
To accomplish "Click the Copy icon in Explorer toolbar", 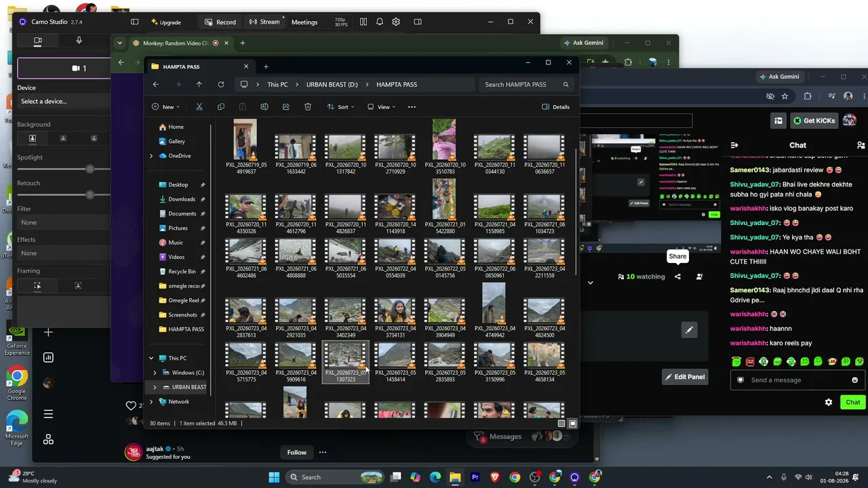I will [x=221, y=106].
